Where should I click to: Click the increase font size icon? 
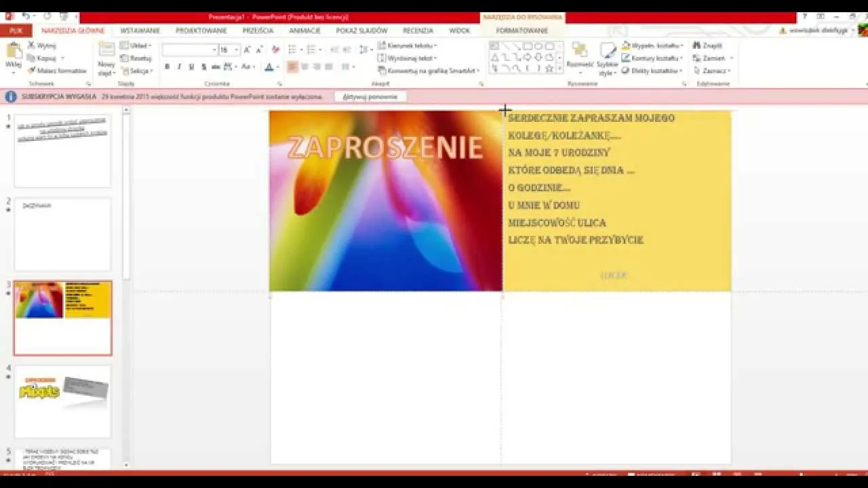pos(247,49)
